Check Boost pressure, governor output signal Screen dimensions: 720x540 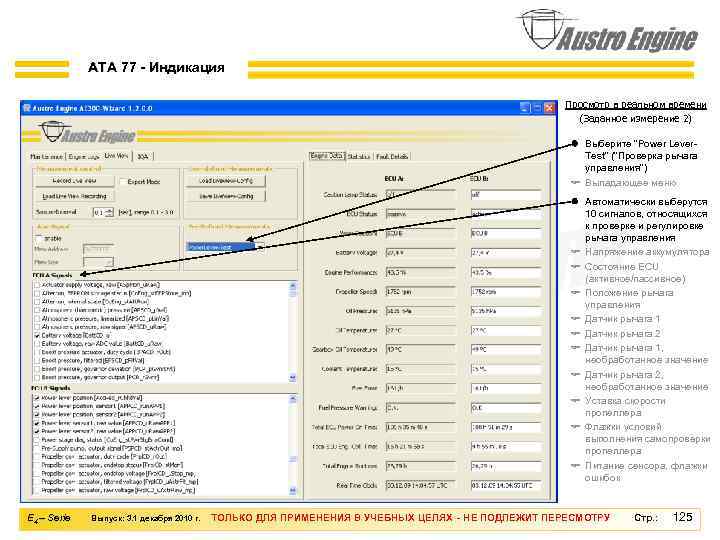tap(37, 377)
